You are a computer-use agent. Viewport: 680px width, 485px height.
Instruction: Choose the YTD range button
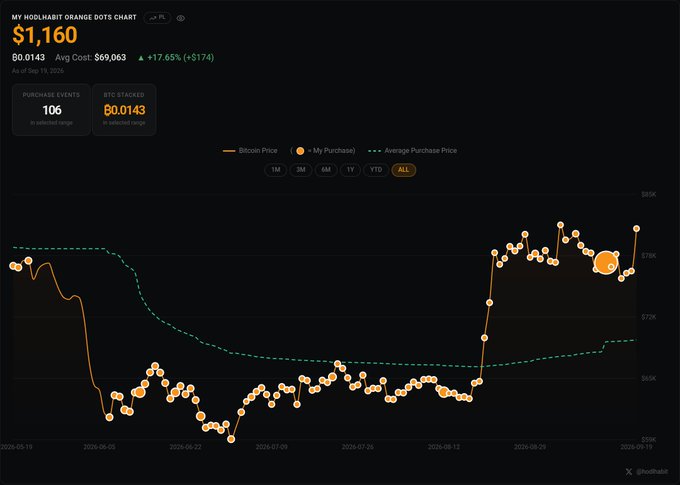376,170
